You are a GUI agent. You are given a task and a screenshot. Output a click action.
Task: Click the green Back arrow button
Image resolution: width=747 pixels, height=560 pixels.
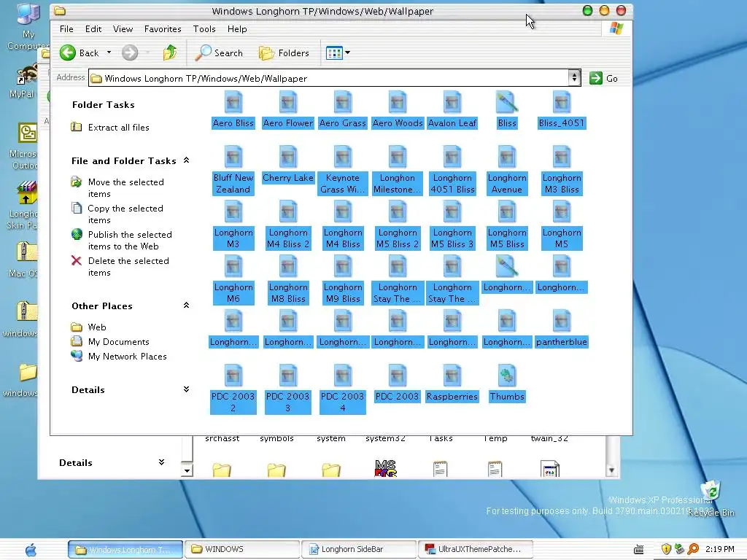pyautogui.click(x=68, y=52)
